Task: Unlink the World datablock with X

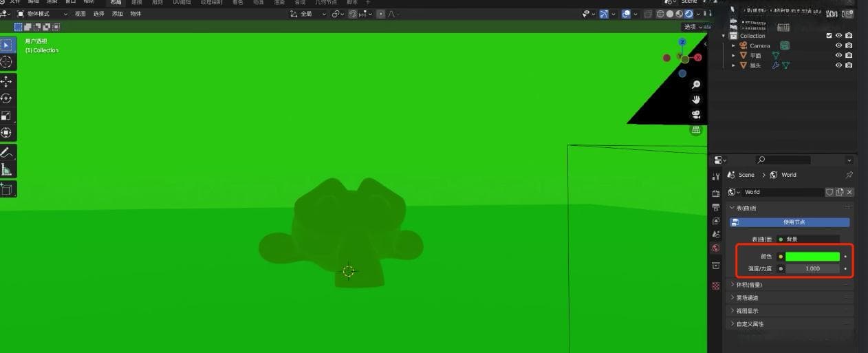Action: pyautogui.click(x=849, y=192)
